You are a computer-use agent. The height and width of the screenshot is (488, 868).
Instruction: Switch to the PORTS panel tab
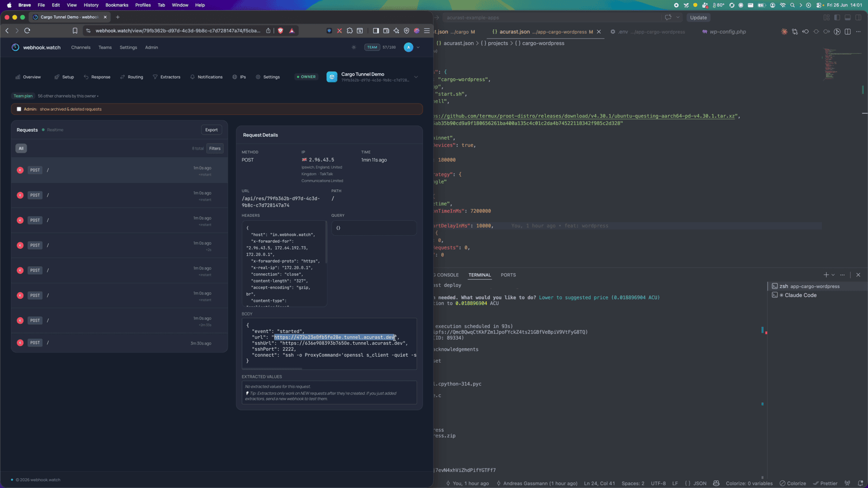(508, 275)
